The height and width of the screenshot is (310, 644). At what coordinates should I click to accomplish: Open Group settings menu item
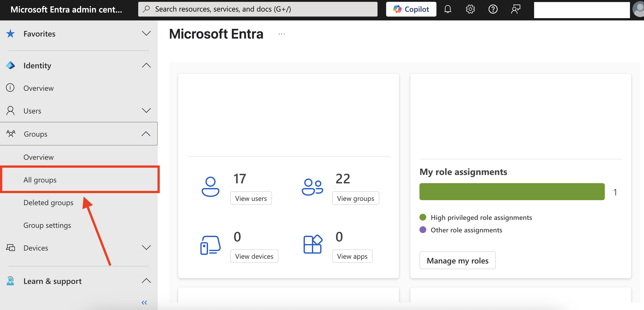point(47,225)
